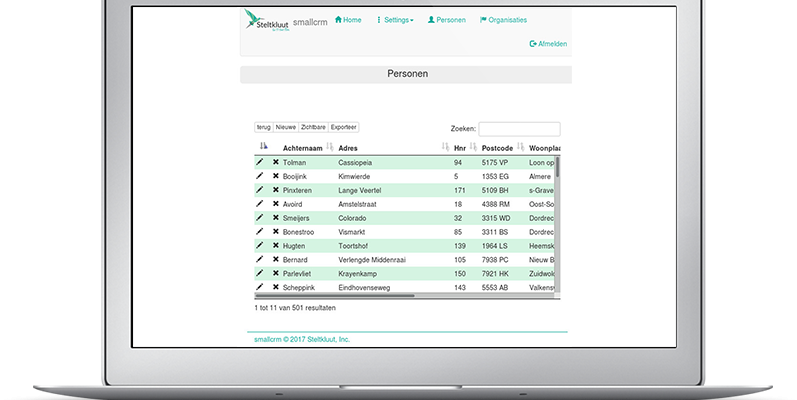Edit the Booijink row with pencil icon
Screen dimensions: 797x400
[260, 176]
